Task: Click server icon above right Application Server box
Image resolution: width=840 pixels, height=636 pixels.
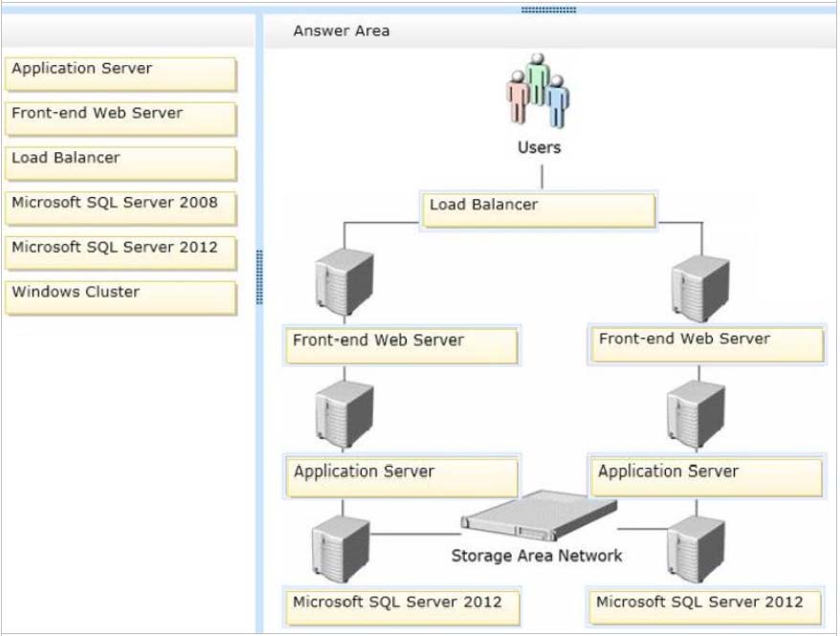Action: 696,414
